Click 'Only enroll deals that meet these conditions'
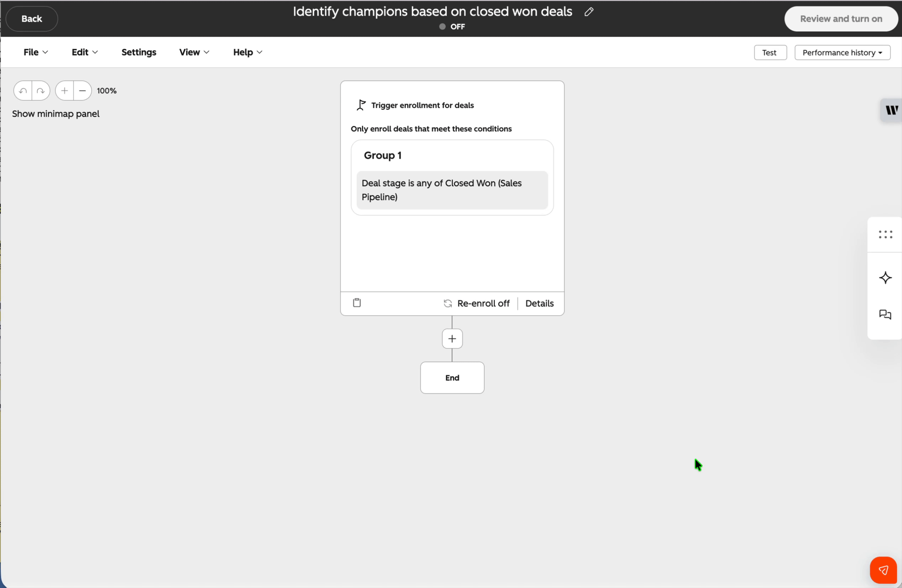 tap(431, 129)
